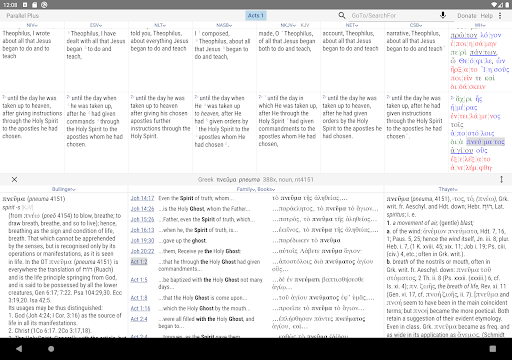Click the panel resize up-down arrow icon
512x360 pixels.
click(x=501, y=179)
